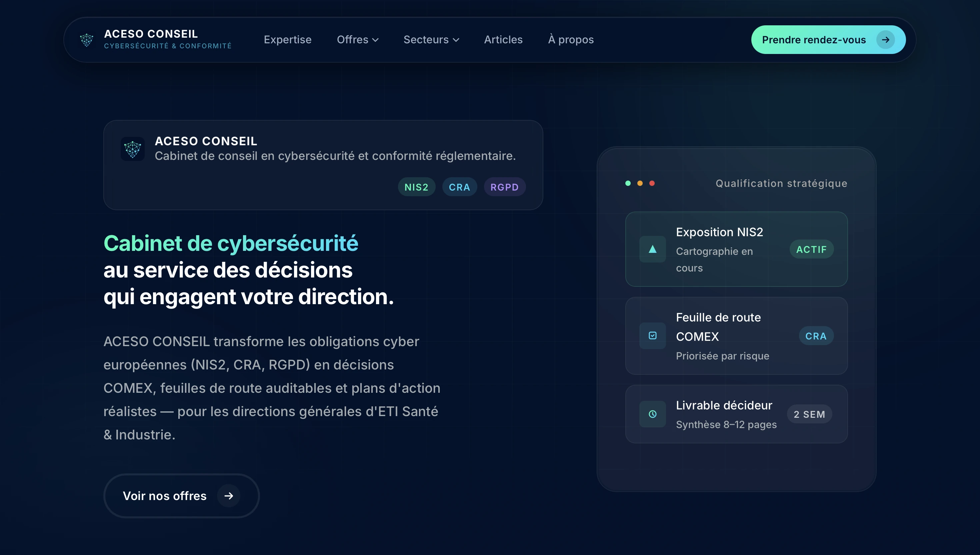The image size is (980, 555).
Task: Click Cybersécurité & Conformité tagline
Action: tap(168, 46)
